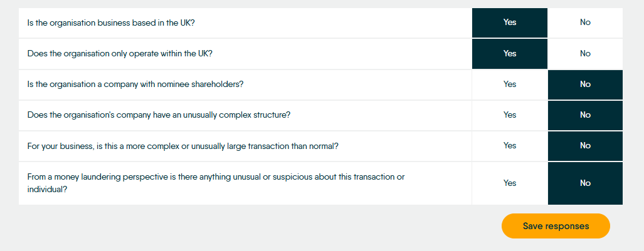Mark No for unusually complex structure
Image resolution: width=644 pixels, height=251 pixels.
[x=585, y=115]
